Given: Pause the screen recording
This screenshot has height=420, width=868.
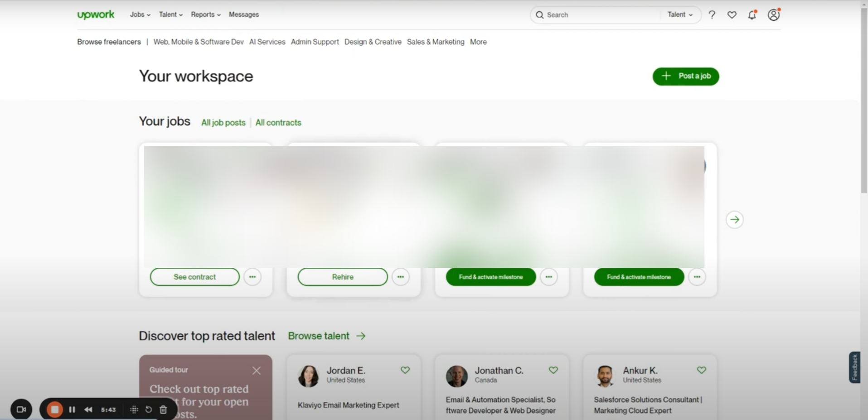Looking at the screenshot, I should point(72,410).
